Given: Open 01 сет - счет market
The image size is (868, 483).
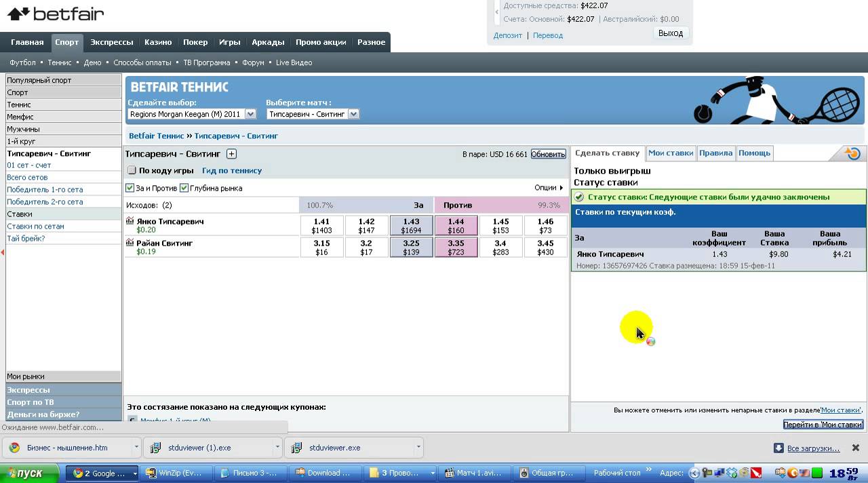Looking at the screenshot, I should tap(29, 166).
